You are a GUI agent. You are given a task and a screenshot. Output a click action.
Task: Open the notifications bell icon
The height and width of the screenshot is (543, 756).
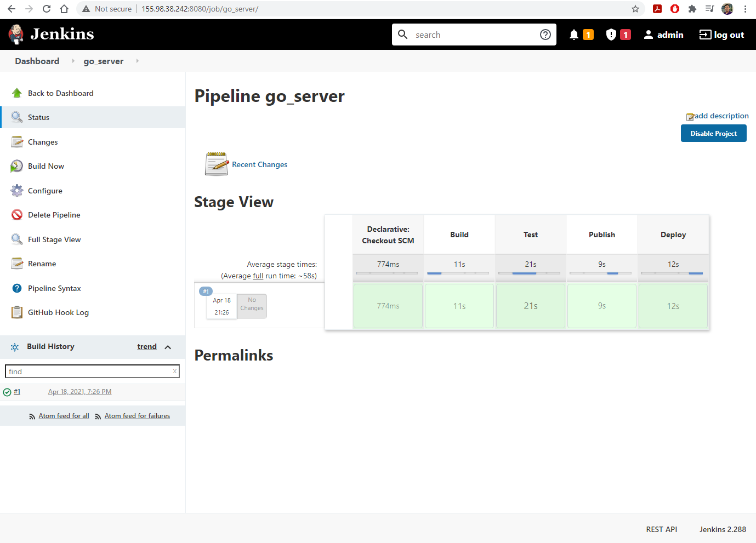[574, 35]
